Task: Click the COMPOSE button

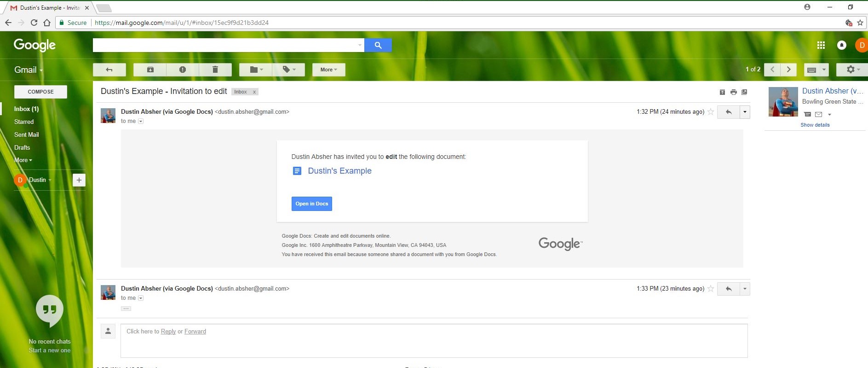Action: pos(40,92)
